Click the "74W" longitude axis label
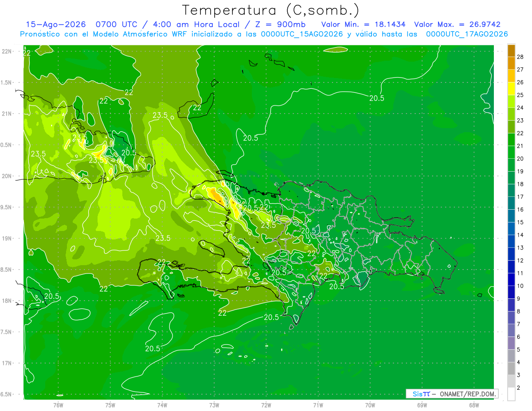This screenshot has width=532, height=411. click(162, 405)
